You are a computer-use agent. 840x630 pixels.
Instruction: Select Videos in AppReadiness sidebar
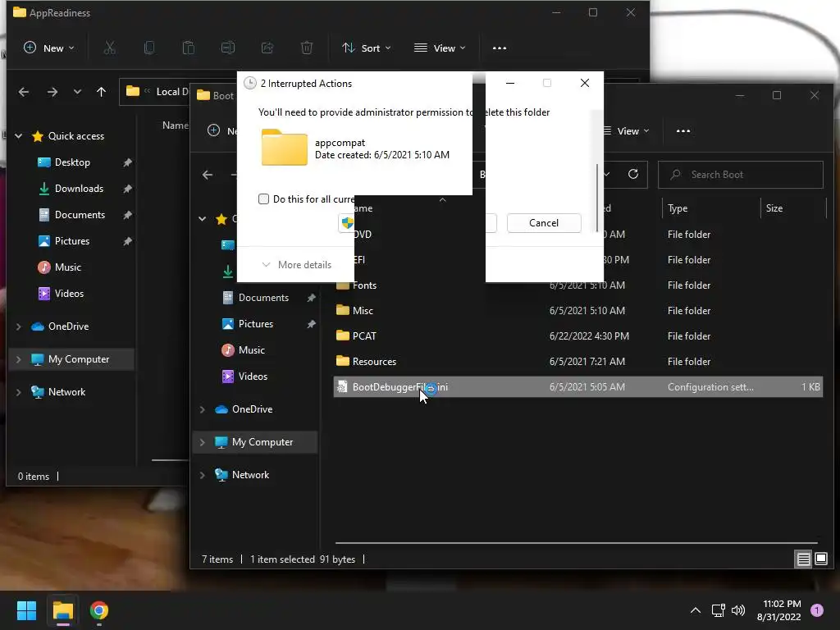pyautogui.click(x=69, y=294)
